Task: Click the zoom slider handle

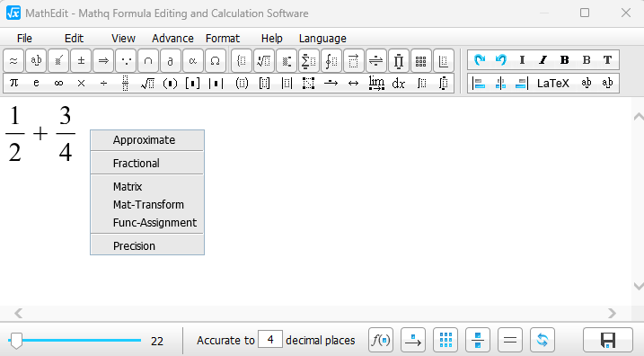Action: 16,341
